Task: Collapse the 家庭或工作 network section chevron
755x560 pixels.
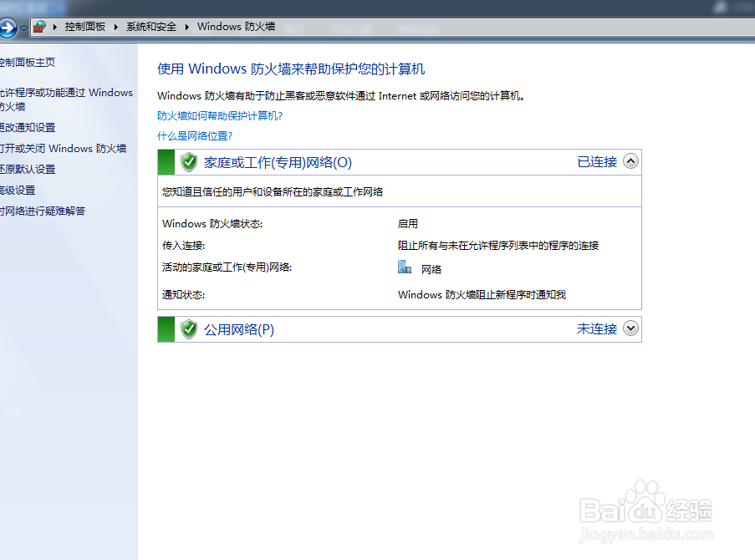Action: (630, 160)
